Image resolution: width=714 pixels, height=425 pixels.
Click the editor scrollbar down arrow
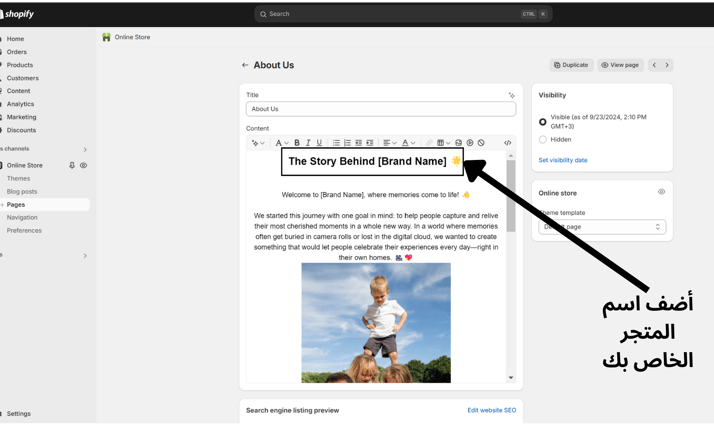511,378
